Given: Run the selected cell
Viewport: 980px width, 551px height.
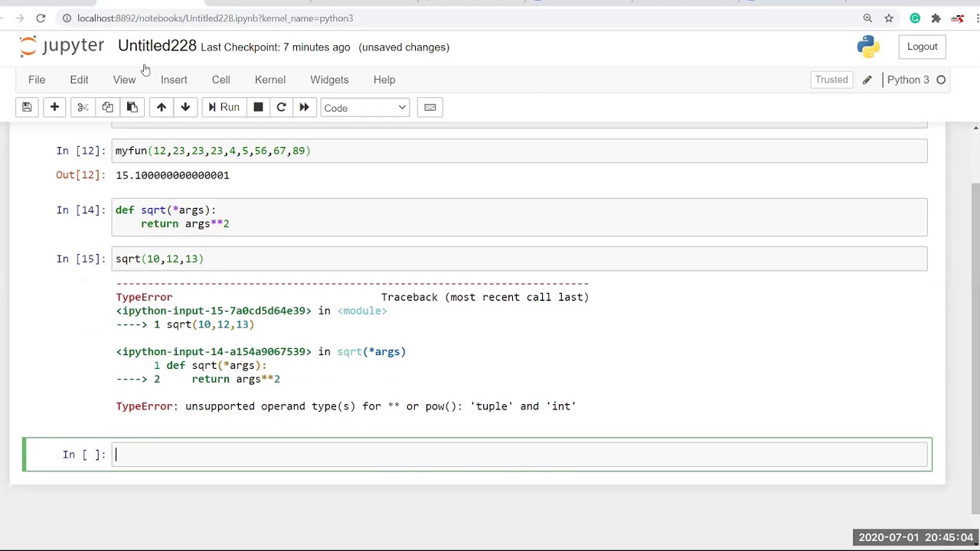Looking at the screenshot, I should tap(224, 107).
